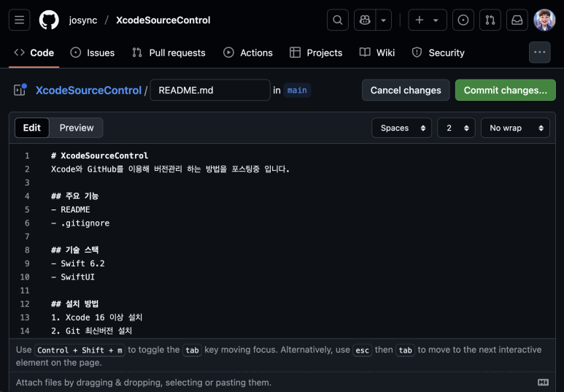The width and height of the screenshot is (564, 392).
Task: Click the main branch label
Action: click(297, 90)
